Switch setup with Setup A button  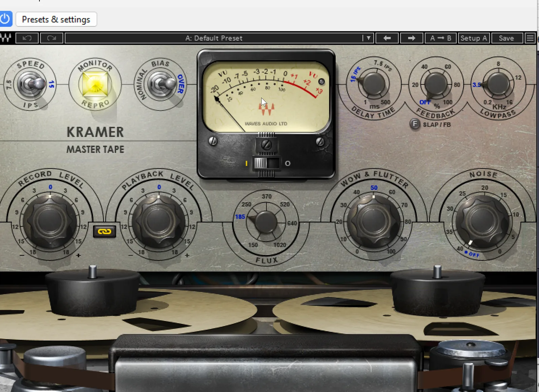(474, 38)
